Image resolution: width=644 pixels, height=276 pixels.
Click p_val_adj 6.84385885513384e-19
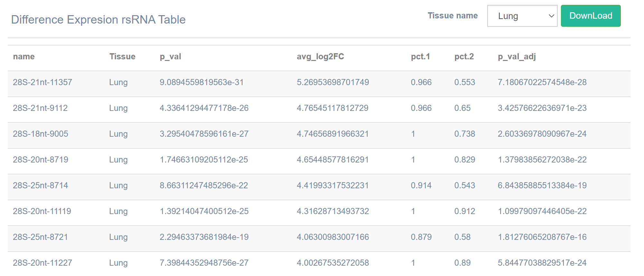(542, 185)
